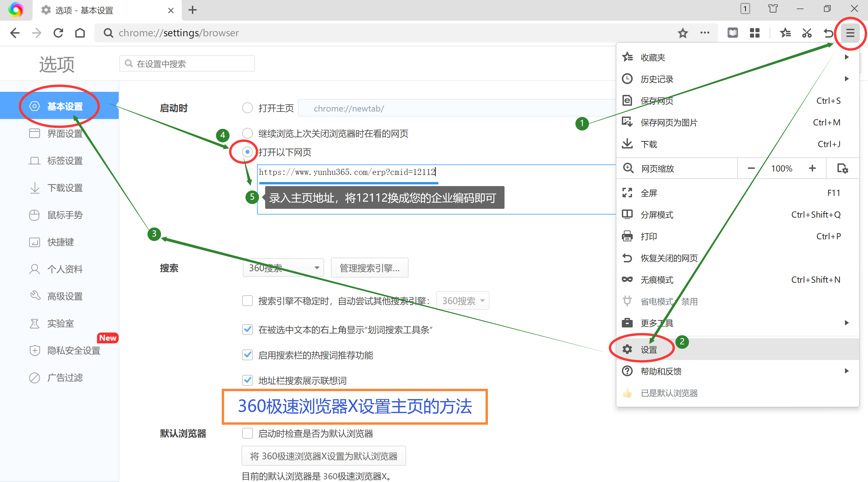
Task: Open 下载设置 in sidebar
Action: tap(59, 188)
